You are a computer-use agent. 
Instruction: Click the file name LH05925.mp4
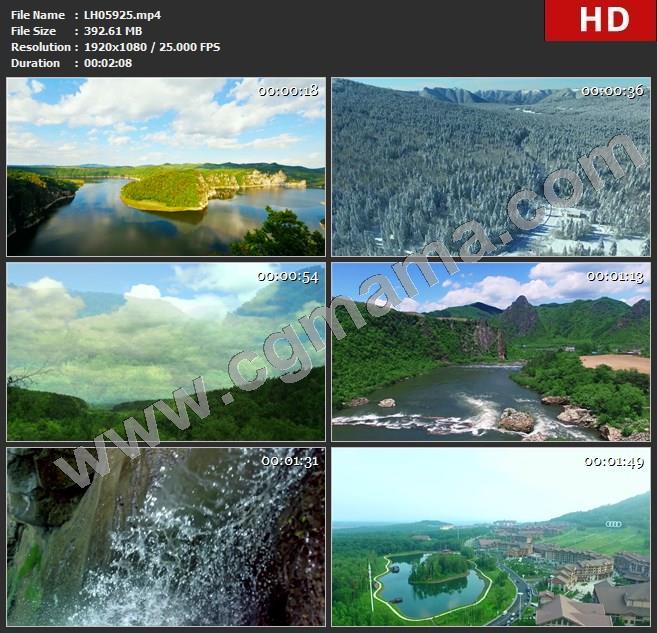click(122, 15)
